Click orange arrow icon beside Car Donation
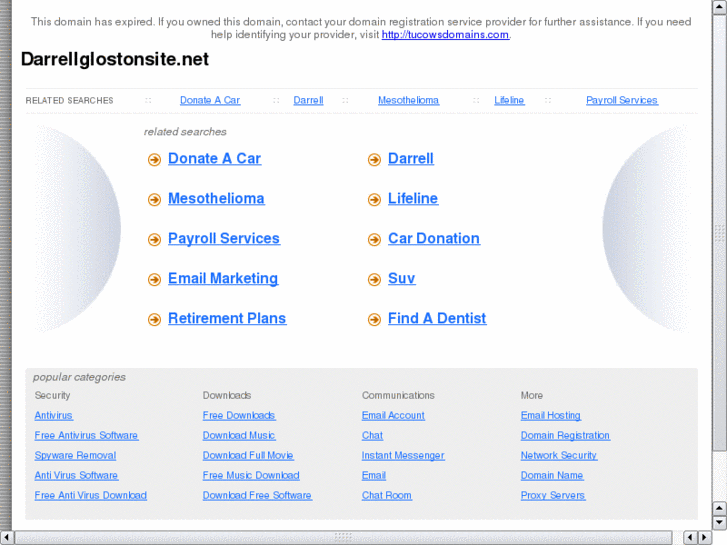Image resolution: width=727 pixels, height=545 pixels. click(374, 240)
